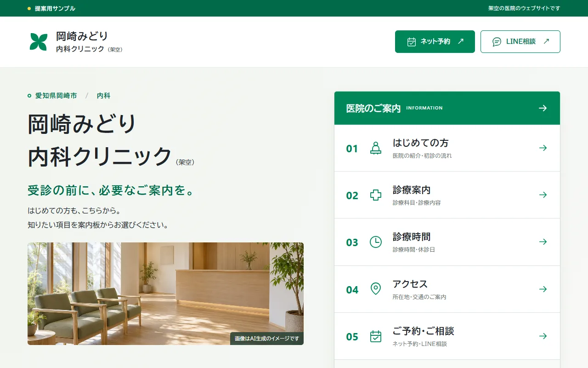
Task: Click the external arrow on ネット予約 button
Action: tap(461, 41)
